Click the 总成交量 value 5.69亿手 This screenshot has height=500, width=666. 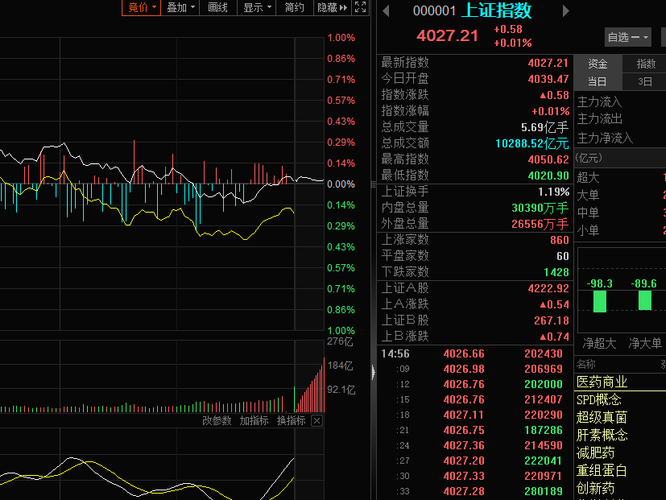coord(545,127)
